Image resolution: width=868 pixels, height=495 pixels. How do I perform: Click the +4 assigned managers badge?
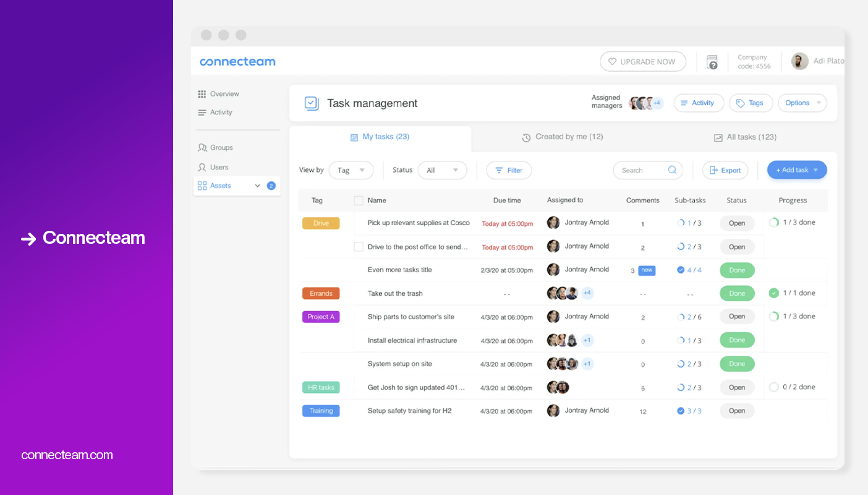657,103
